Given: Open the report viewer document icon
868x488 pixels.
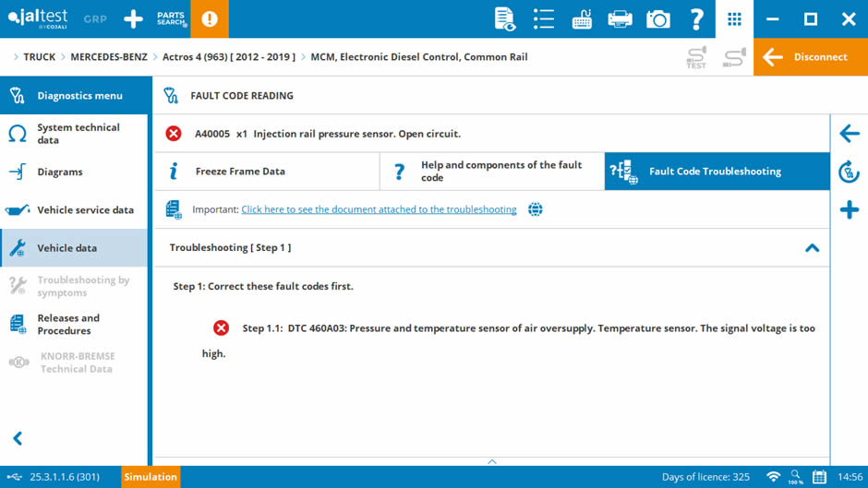Looking at the screenshot, I should click(x=505, y=18).
